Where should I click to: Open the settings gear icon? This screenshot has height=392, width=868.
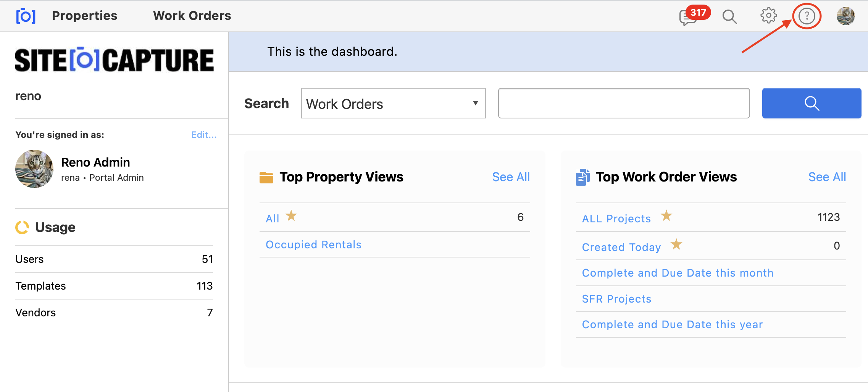click(x=768, y=16)
